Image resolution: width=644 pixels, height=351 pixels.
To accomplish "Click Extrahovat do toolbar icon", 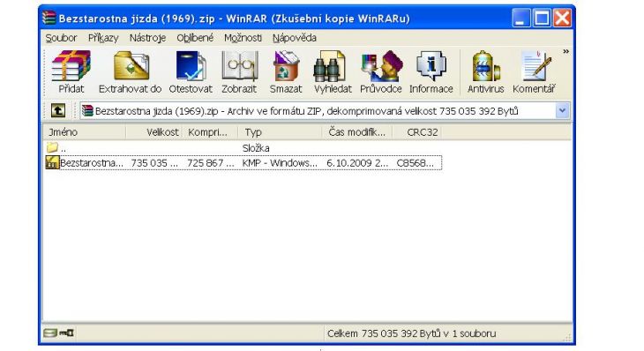I will pyautogui.click(x=131, y=65).
